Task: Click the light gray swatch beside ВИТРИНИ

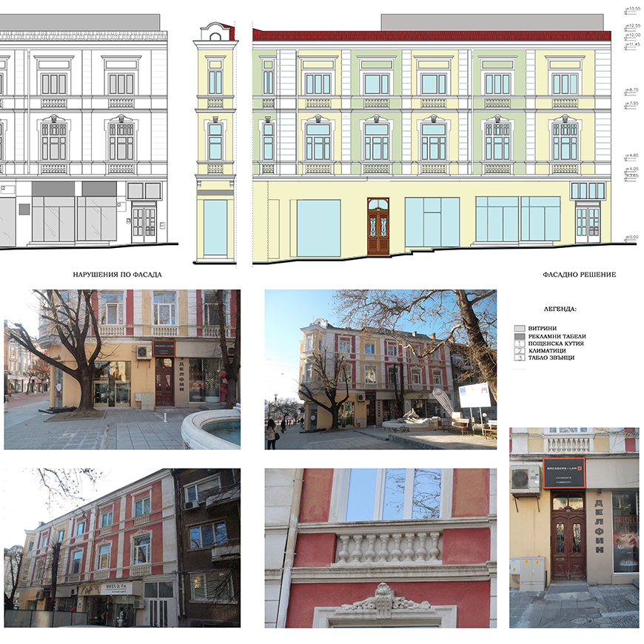Action: (x=520, y=329)
